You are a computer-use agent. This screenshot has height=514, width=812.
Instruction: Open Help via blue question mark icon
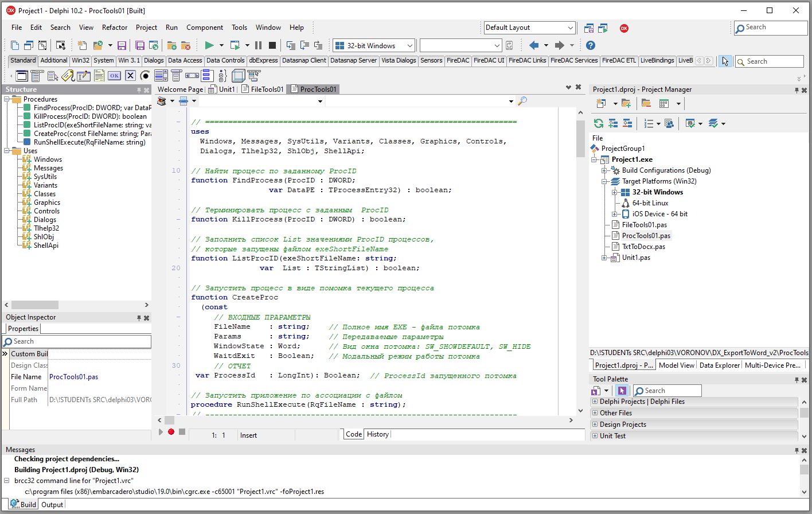pos(591,45)
